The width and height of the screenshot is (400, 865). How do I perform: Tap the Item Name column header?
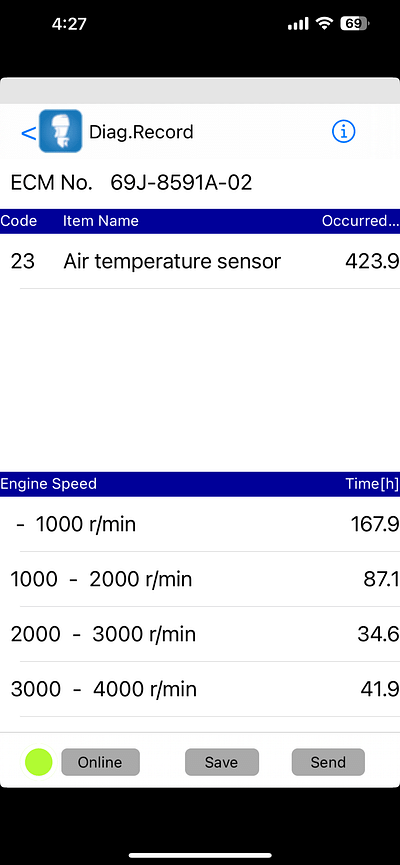[100, 221]
